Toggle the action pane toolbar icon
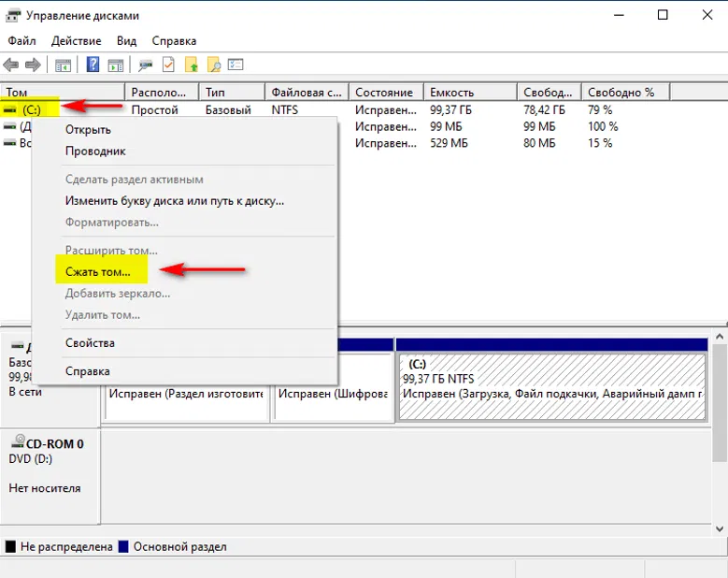This screenshot has width=728, height=578. click(116, 65)
